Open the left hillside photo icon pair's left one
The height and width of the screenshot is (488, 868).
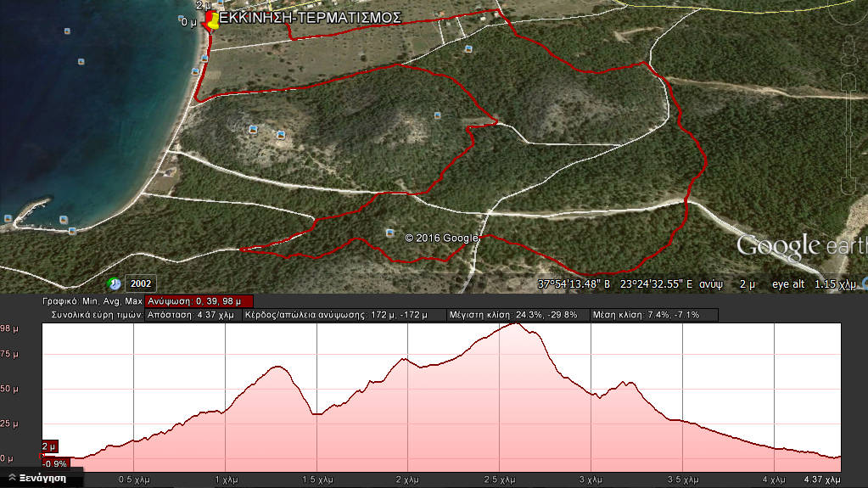click(x=253, y=129)
